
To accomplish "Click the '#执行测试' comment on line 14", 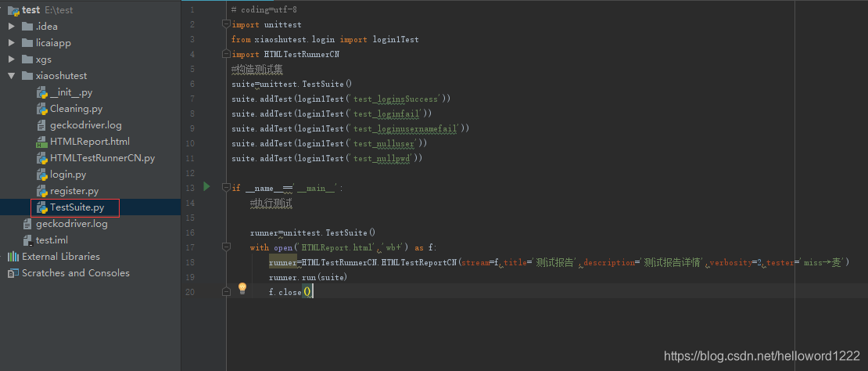I will 271,204.
